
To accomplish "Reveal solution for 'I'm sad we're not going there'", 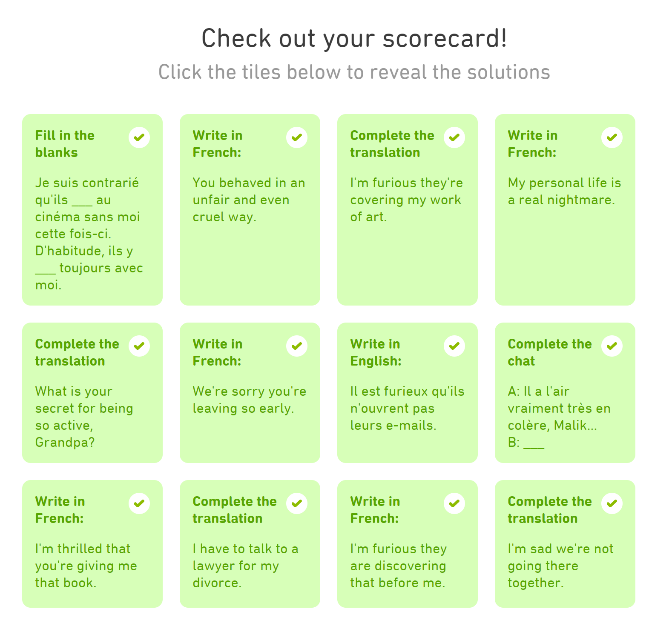I will coord(565,544).
